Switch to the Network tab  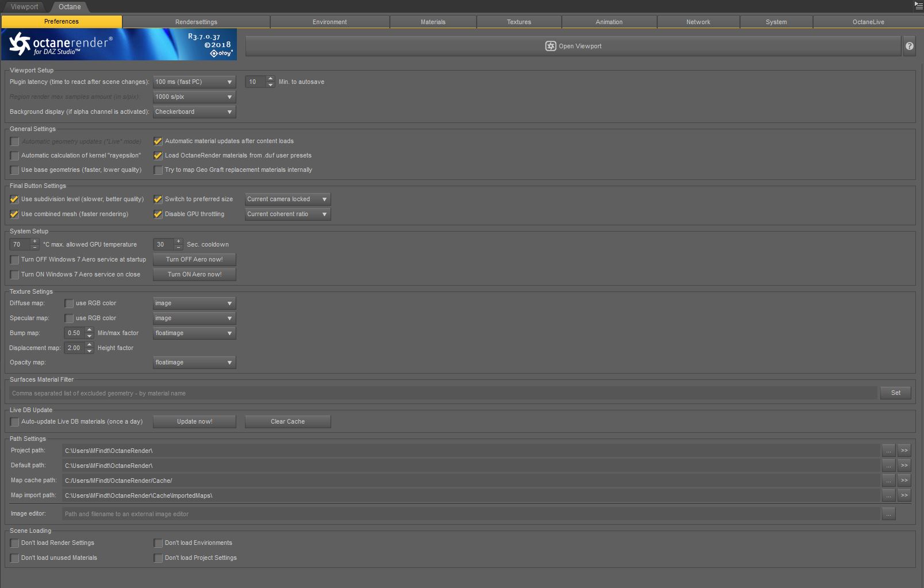click(x=698, y=22)
